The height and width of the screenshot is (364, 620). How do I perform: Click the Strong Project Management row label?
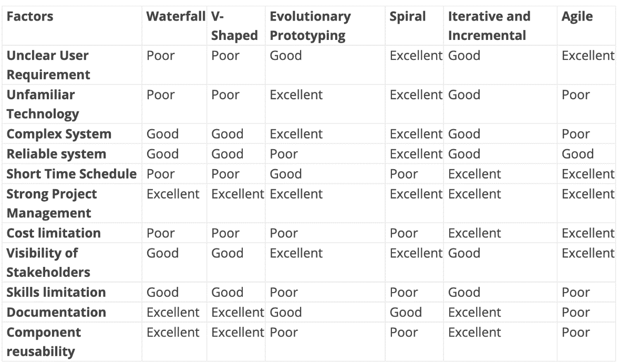click(51, 203)
